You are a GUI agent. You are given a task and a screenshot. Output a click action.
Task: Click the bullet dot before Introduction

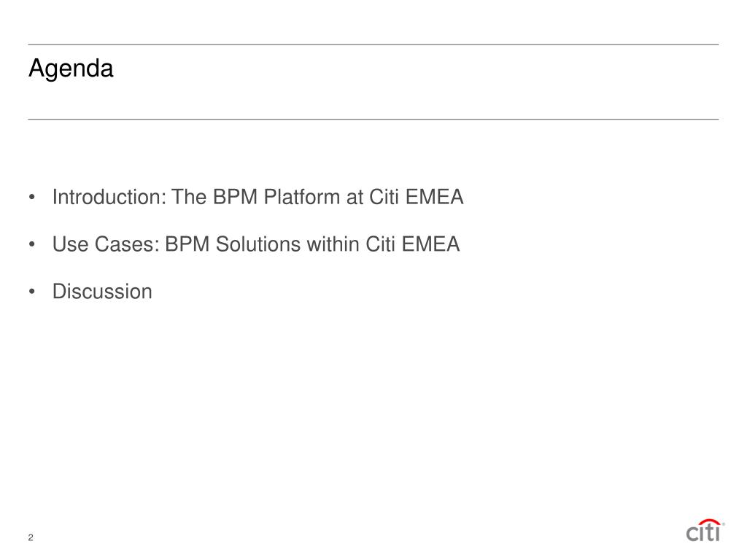point(32,197)
